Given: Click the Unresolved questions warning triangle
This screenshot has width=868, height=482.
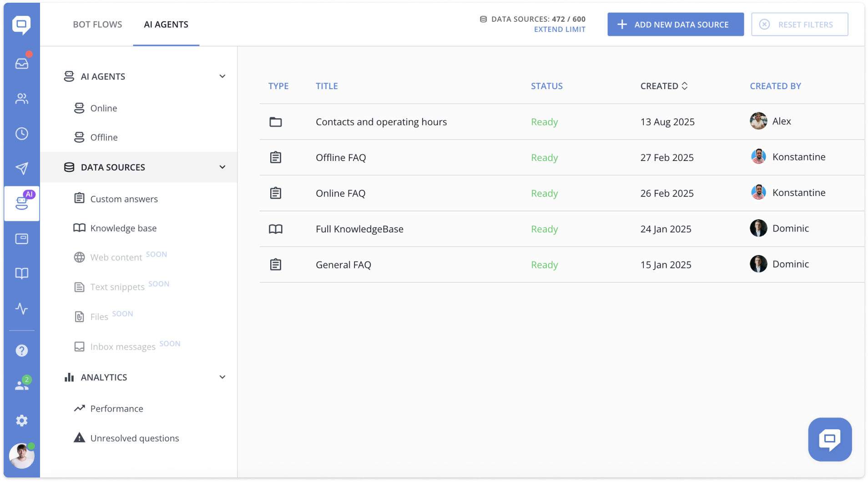Looking at the screenshot, I should (79, 437).
